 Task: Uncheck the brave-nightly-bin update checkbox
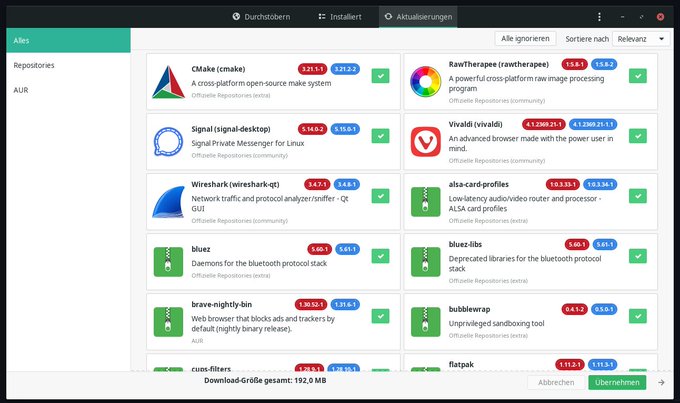click(380, 316)
